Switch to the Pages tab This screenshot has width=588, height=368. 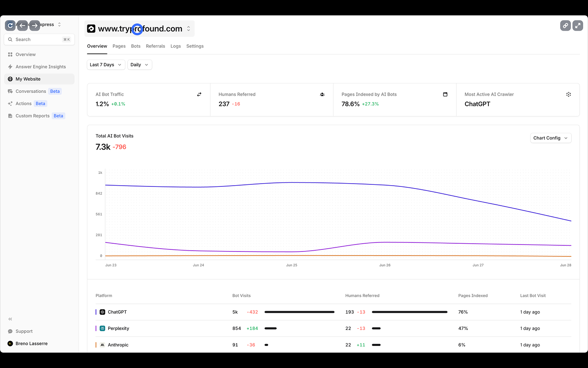pos(119,46)
